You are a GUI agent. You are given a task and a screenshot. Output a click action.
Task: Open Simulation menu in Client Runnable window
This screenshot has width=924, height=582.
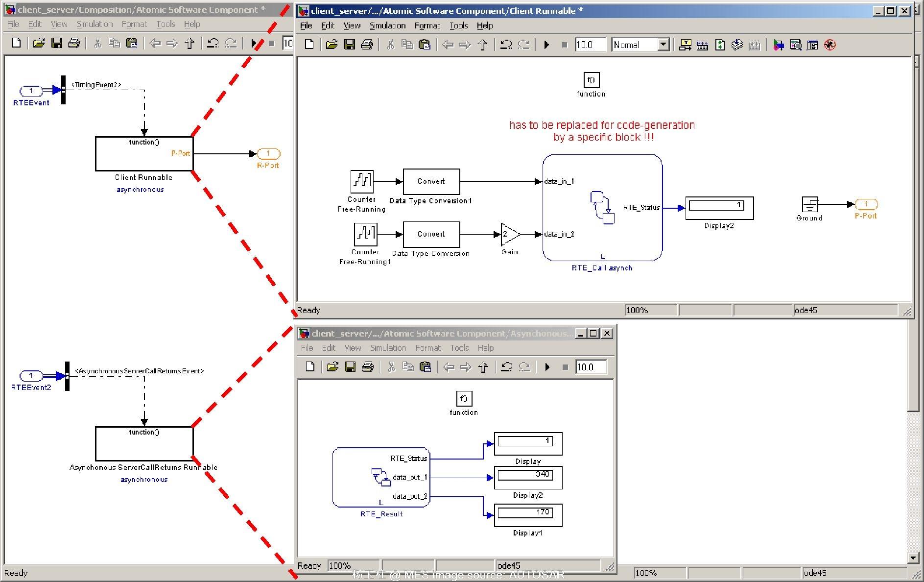pos(387,25)
